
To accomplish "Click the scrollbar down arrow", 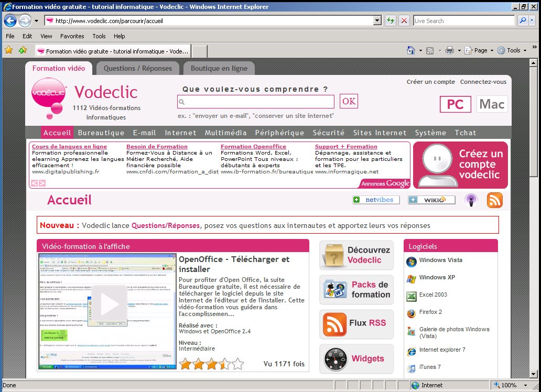I will pos(533,374).
